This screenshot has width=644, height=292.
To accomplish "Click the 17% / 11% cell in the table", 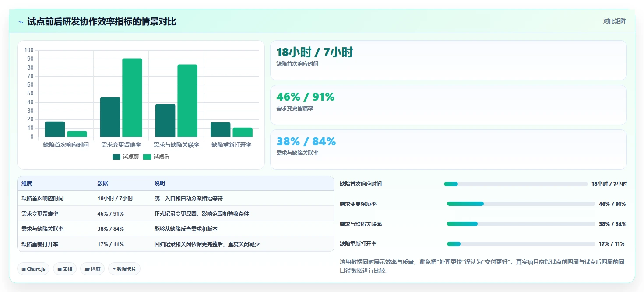I will tap(110, 244).
